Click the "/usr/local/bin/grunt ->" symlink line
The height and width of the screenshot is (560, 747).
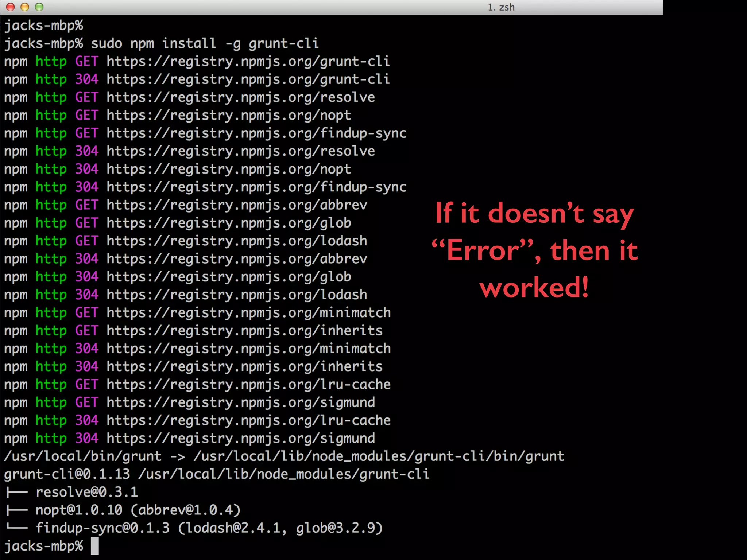pos(284,456)
